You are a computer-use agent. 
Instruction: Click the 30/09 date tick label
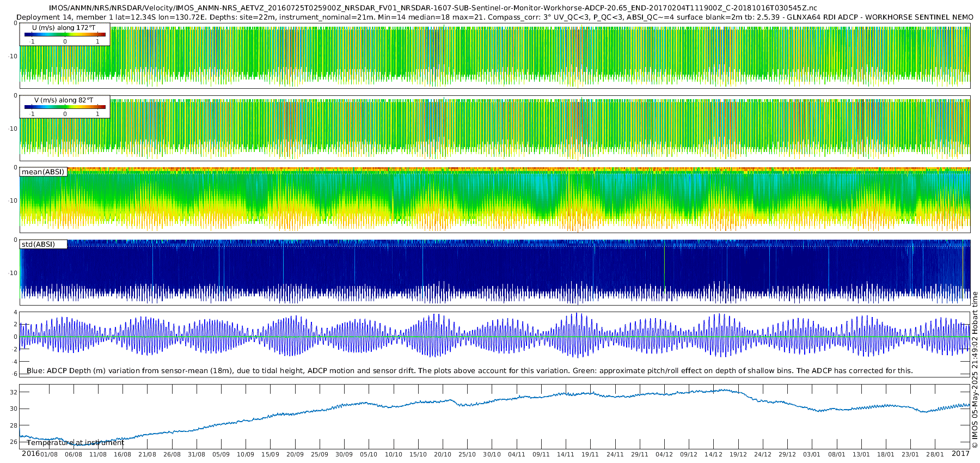click(344, 454)
